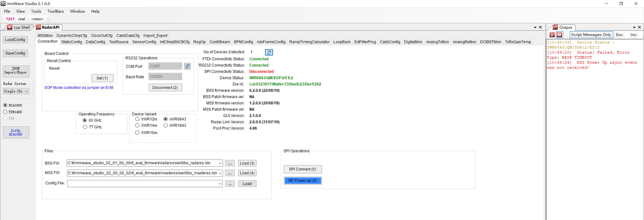Open JSON Import/Export
Viewport: 644px width, 220px height.
click(16, 71)
